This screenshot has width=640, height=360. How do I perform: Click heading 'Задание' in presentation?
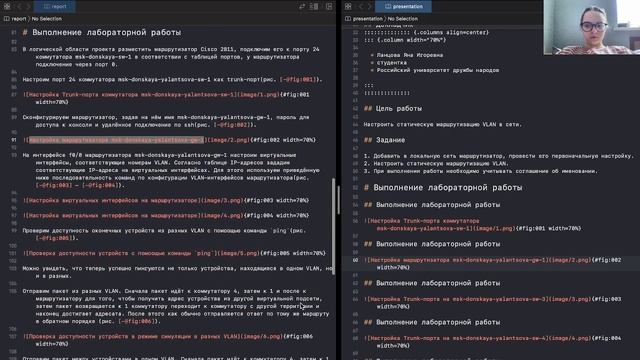point(390,140)
